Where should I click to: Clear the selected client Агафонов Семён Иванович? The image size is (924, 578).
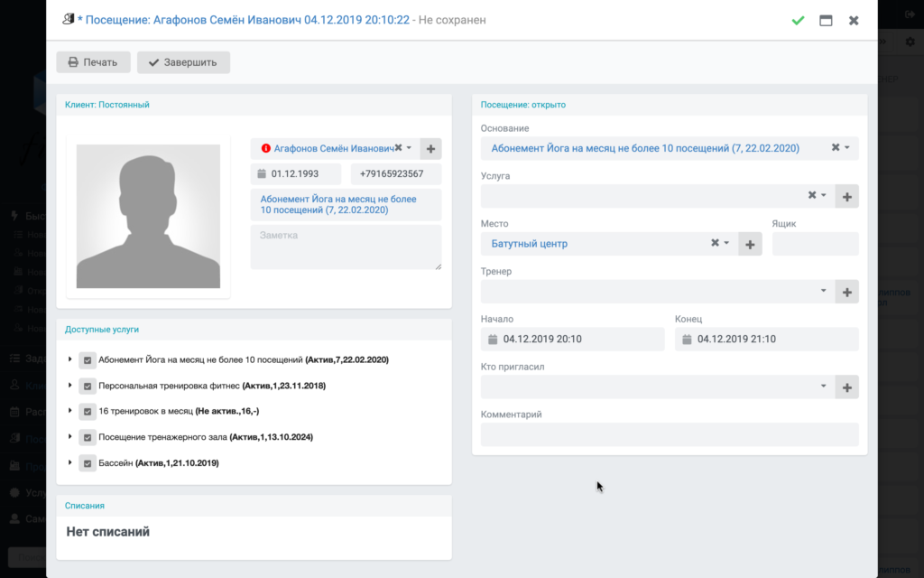[x=398, y=148]
